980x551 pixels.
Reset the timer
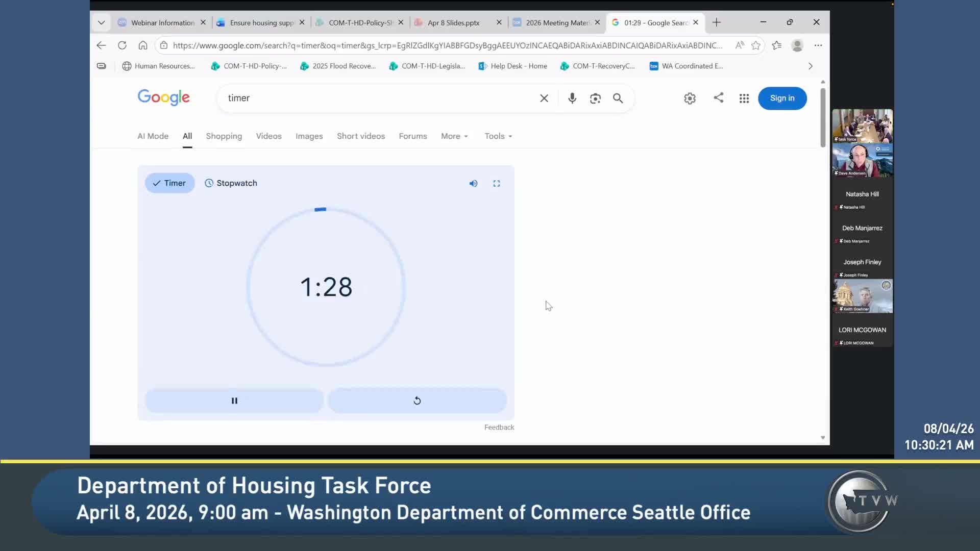[417, 400]
